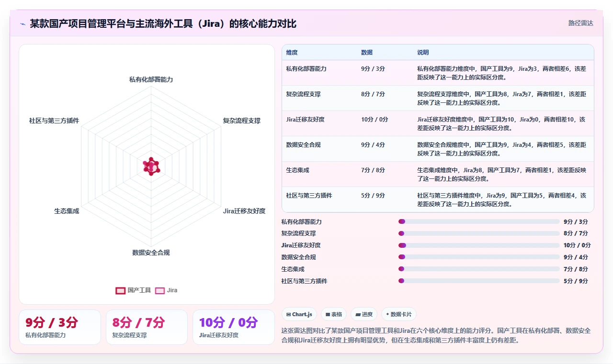Click the 社区与第三方插件 progress bar
Viewport: 613px width, 364px height.
click(x=479, y=281)
